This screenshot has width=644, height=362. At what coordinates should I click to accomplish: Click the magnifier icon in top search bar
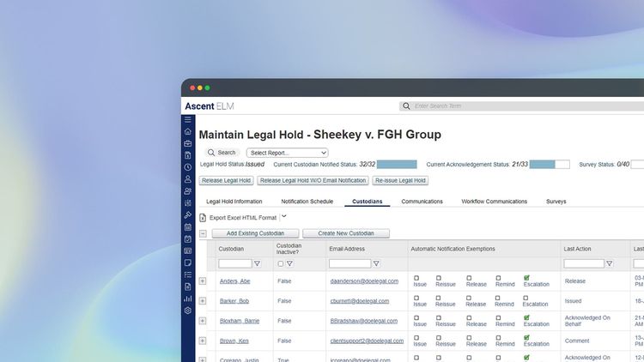tap(406, 106)
